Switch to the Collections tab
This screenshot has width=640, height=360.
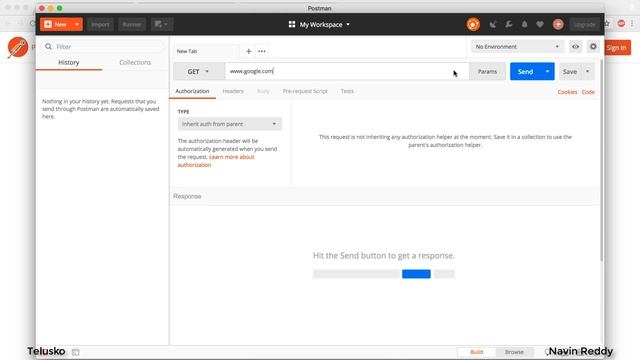[135, 62]
